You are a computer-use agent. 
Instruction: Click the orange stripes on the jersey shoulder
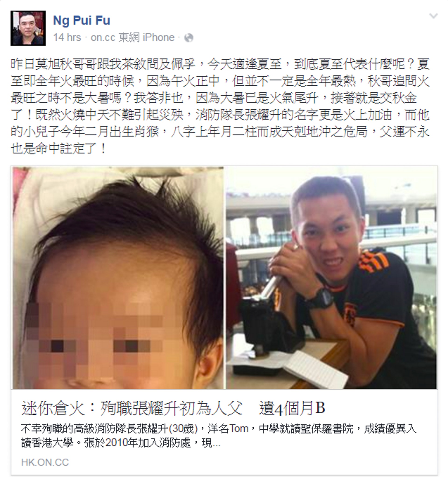pyautogui.click(x=374, y=262)
